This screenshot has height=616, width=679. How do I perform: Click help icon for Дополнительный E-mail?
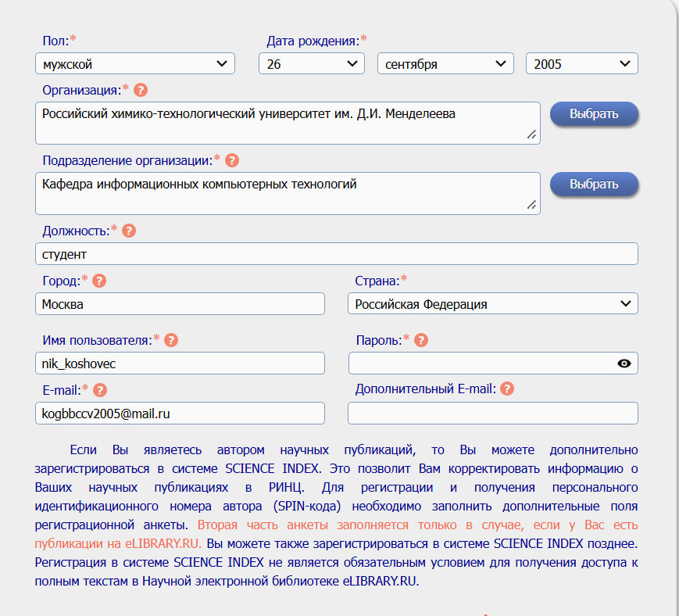[507, 389]
